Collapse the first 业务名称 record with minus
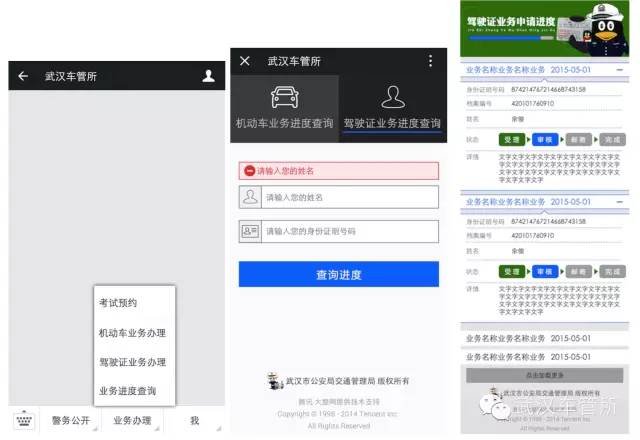 coord(620,70)
